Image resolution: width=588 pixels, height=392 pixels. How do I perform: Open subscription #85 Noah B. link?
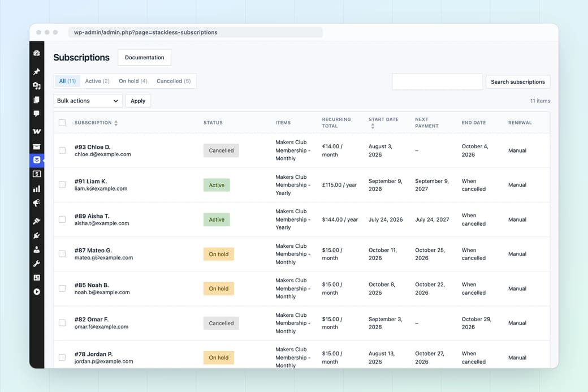(92, 285)
